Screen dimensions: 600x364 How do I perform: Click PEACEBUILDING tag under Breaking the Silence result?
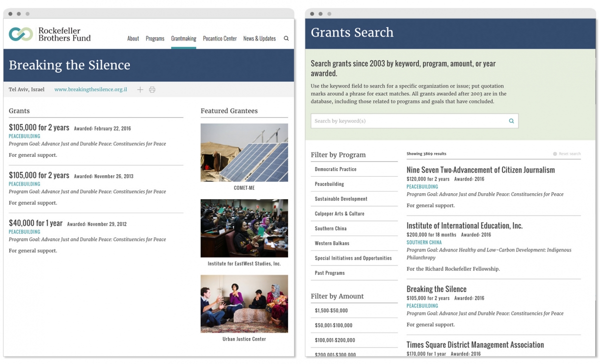point(422,306)
